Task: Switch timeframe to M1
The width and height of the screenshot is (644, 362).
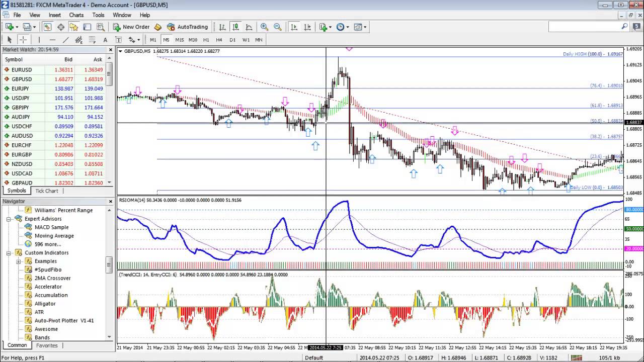Action: pyautogui.click(x=153, y=40)
